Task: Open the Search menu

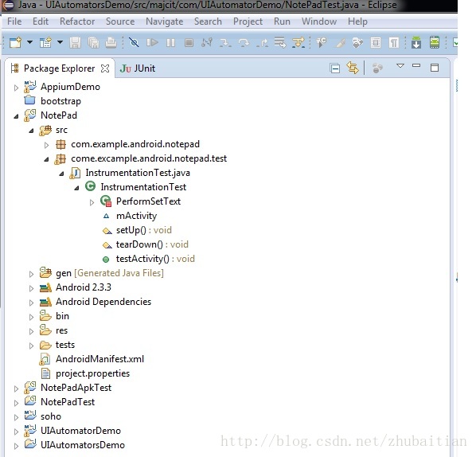Action: (208, 21)
